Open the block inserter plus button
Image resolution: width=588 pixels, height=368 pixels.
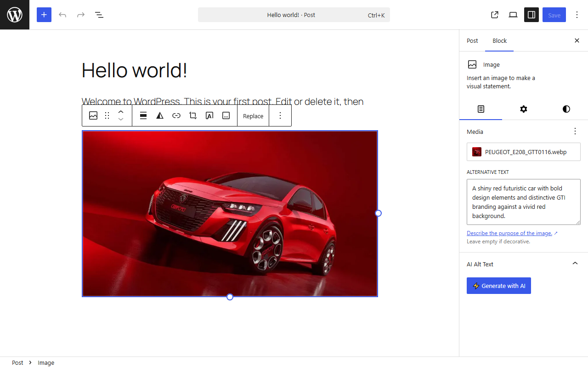pos(44,15)
